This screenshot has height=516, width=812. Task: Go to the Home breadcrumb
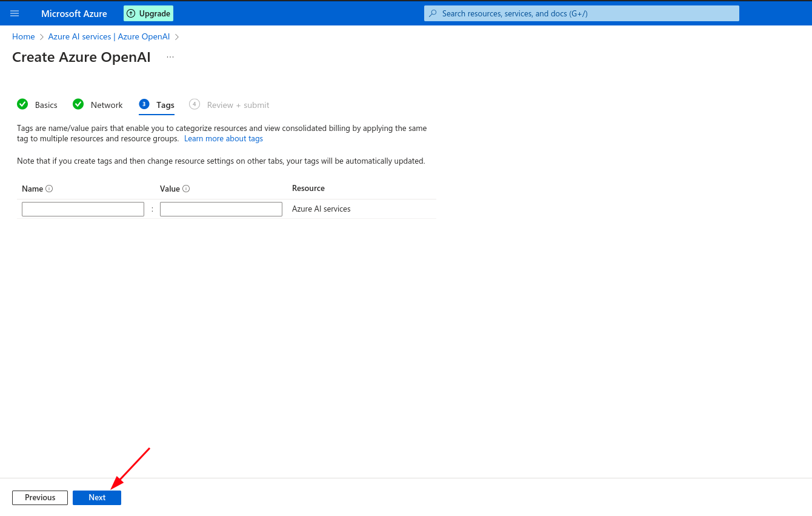pos(24,36)
